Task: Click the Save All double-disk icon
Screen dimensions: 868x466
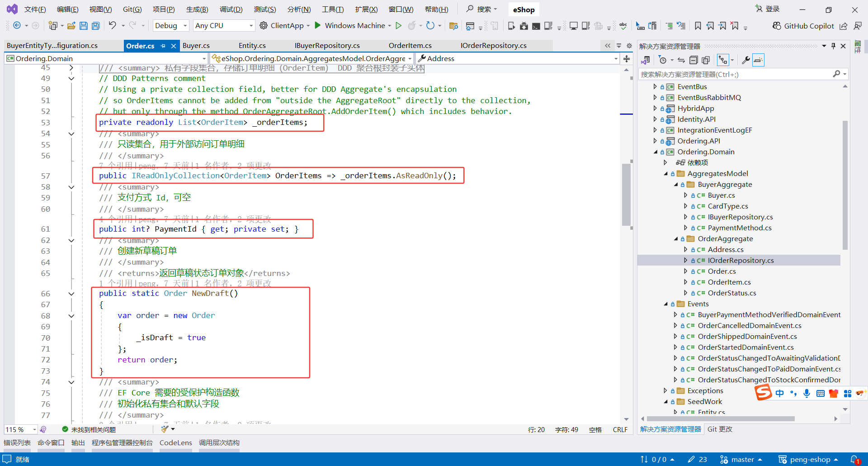Action: (96, 26)
